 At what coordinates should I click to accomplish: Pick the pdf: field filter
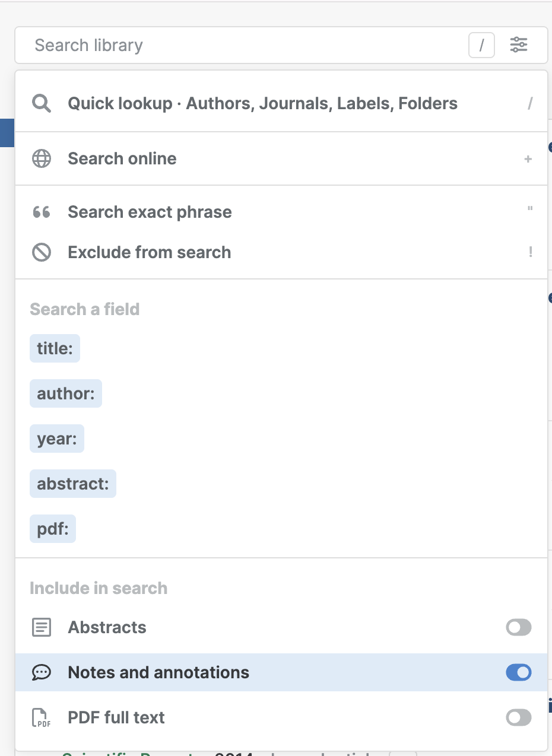pyautogui.click(x=53, y=529)
